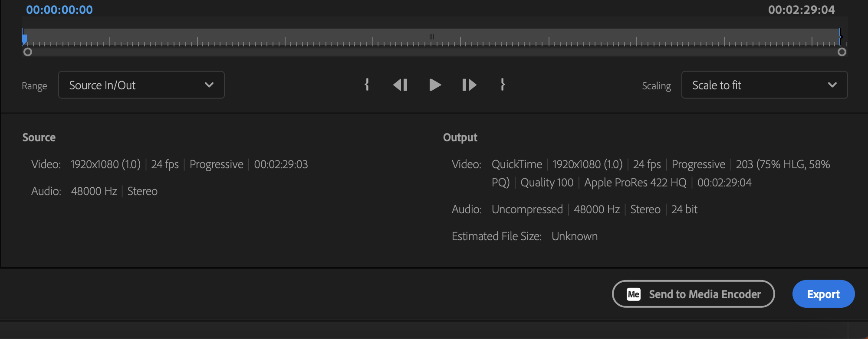Play the export preview

435,85
